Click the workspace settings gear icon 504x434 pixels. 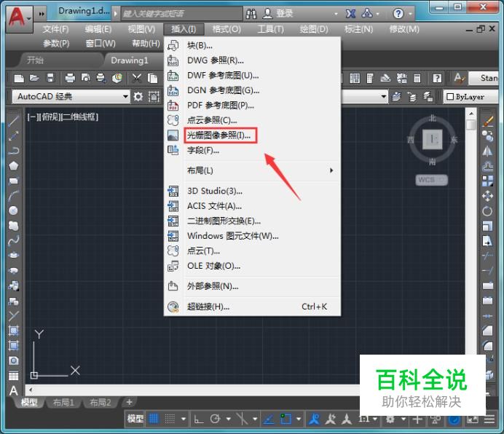click(138, 96)
